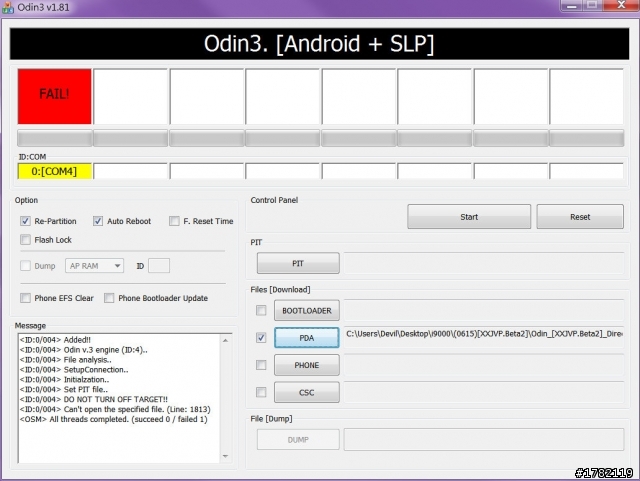Viewport: 640px width, 481px height.
Task: Click Message log scrollbar down arrow
Action: coord(225,456)
